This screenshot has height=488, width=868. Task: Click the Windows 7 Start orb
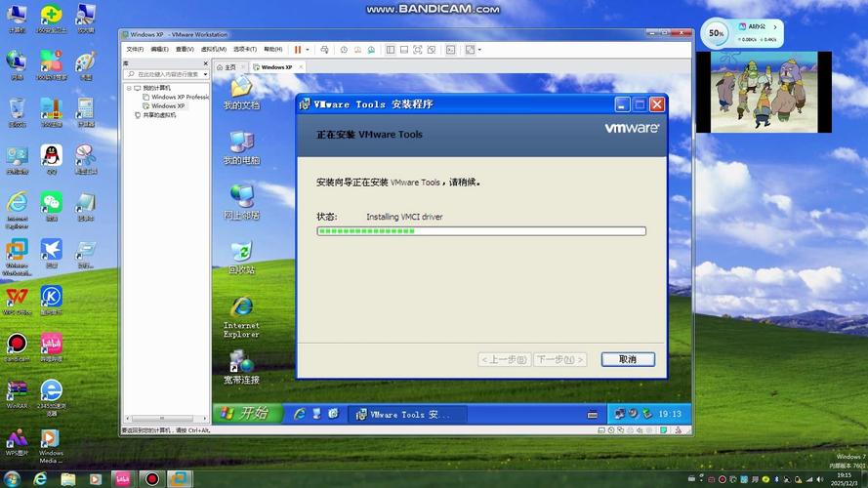pyautogui.click(x=12, y=478)
